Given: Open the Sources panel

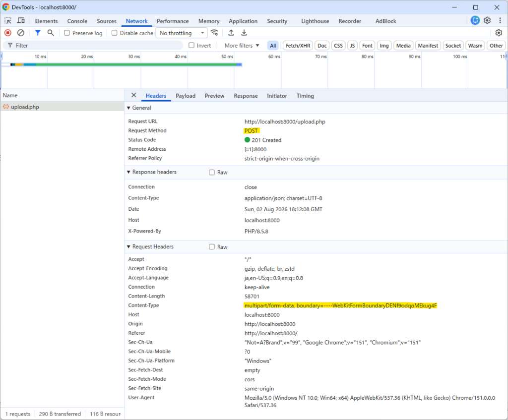Looking at the screenshot, I should click(107, 21).
